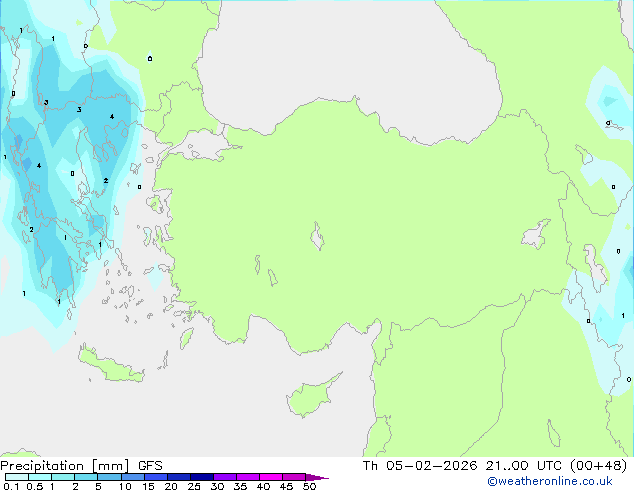The width and height of the screenshot is (634, 490).
Task: Pick the 45–50 mm legend color swatch
Action: tap(294, 477)
